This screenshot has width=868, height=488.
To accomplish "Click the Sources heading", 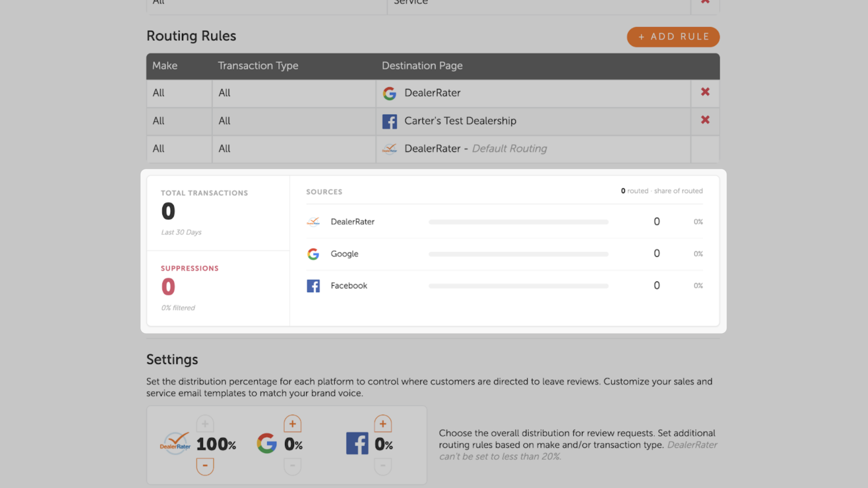I will coord(324,192).
